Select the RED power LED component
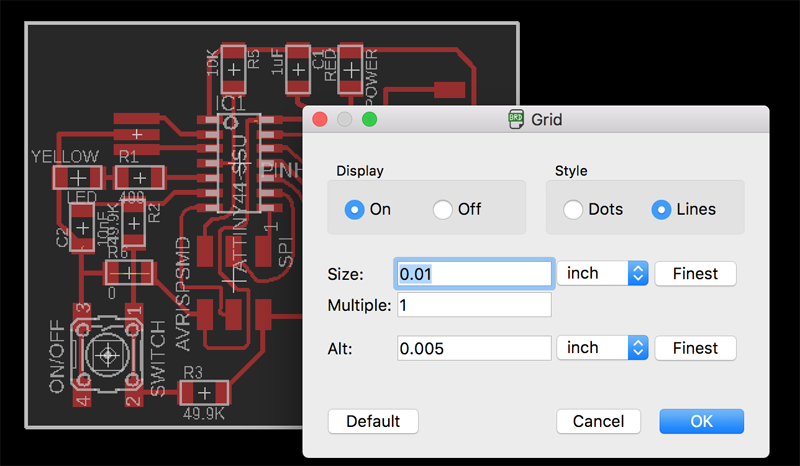 351,69
